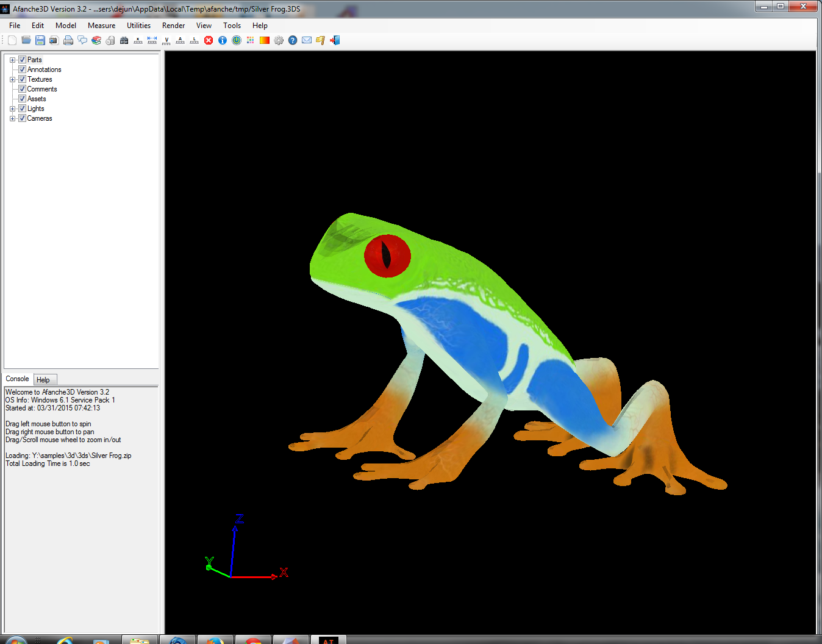Click the Windows Start button
822x644 pixels.
pos(16,640)
